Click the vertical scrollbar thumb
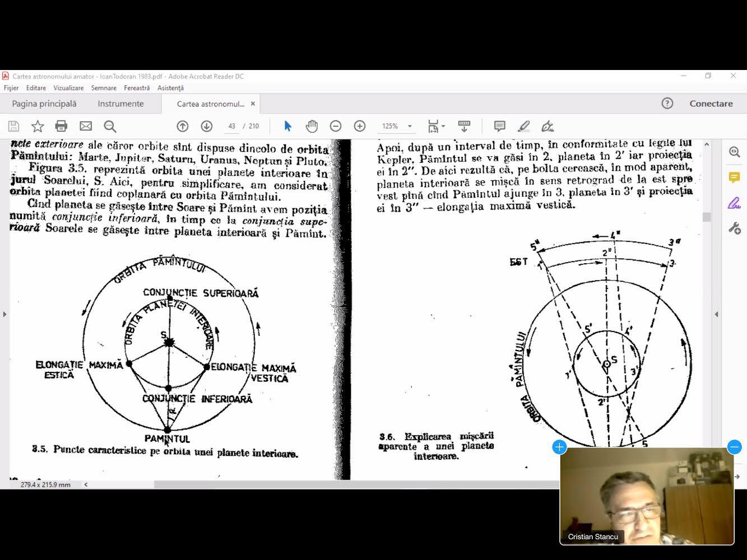Screen dimensions: 747x560 [x=707, y=217]
